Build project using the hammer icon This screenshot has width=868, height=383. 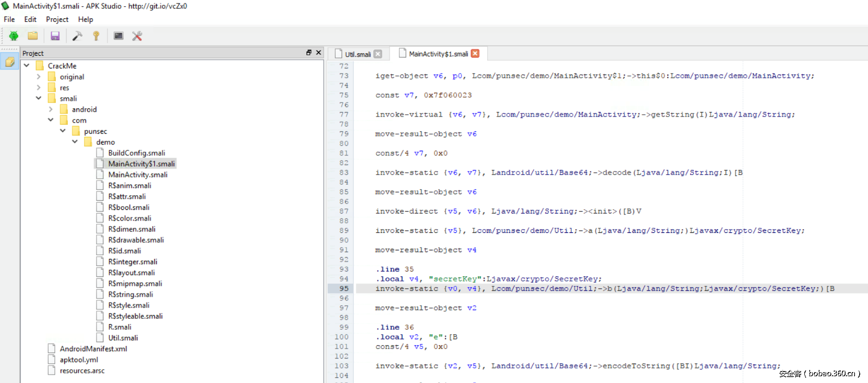(77, 36)
